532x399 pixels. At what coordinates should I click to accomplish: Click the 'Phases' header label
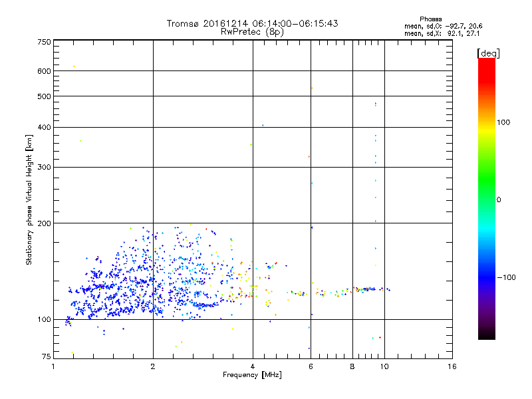click(430, 19)
